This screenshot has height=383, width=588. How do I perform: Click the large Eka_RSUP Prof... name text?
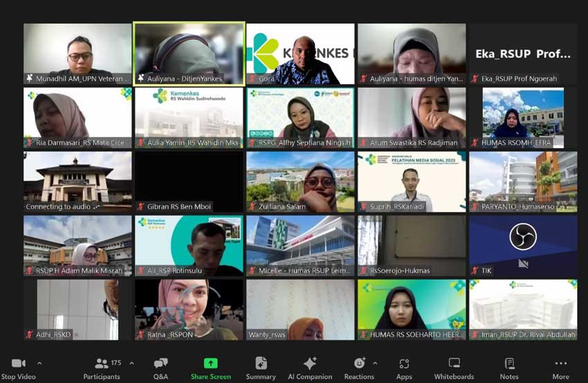pos(523,54)
